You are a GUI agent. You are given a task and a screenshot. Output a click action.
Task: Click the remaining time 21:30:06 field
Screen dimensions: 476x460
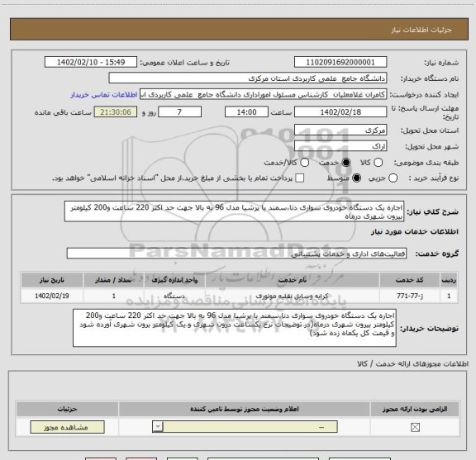coord(116,112)
